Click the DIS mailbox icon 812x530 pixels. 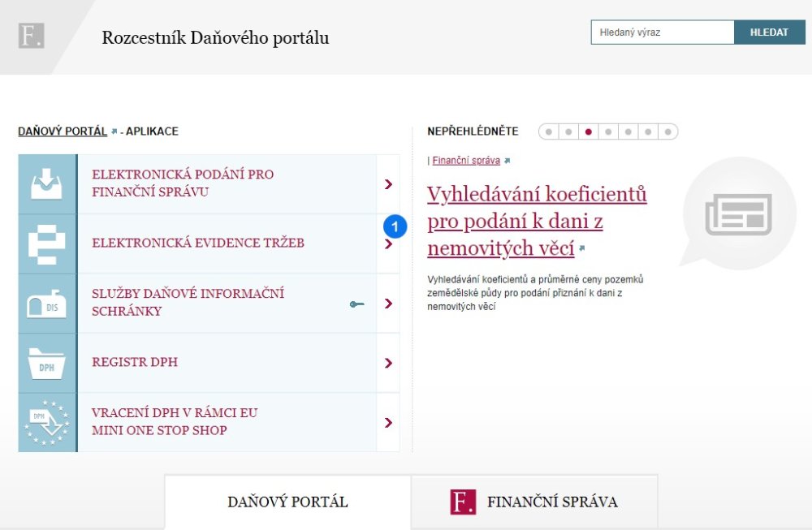tap(46, 303)
